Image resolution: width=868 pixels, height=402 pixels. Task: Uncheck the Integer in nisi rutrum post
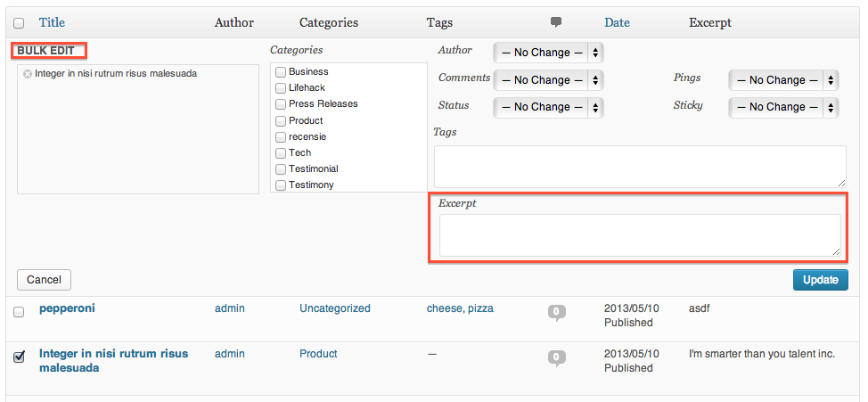pos(19,357)
